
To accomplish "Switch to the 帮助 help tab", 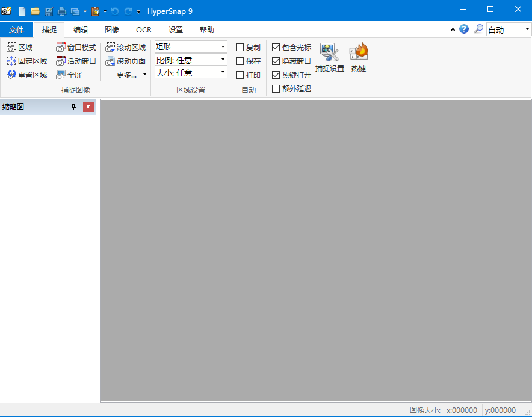I will tap(207, 30).
